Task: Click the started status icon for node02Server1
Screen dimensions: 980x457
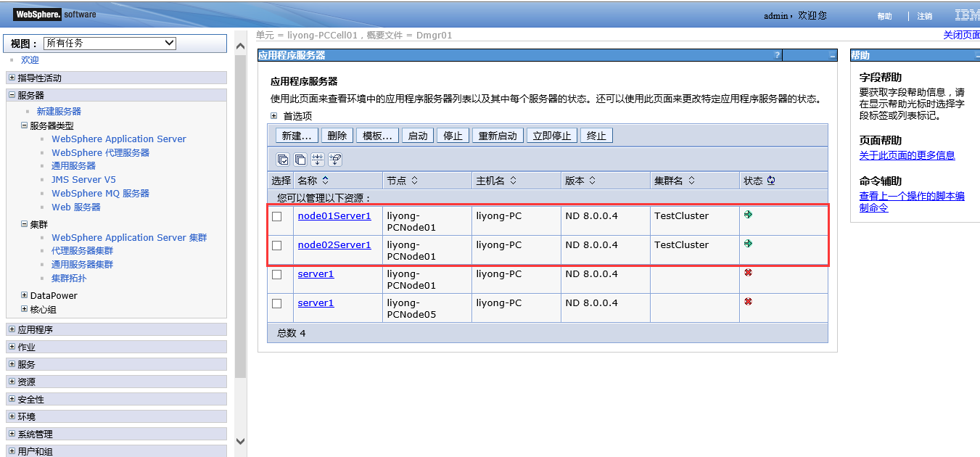Action: click(748, 244)
